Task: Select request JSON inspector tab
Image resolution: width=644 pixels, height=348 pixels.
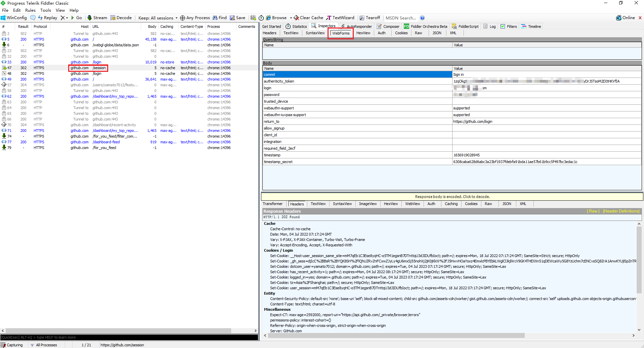Action: click(x=437, y=33)
